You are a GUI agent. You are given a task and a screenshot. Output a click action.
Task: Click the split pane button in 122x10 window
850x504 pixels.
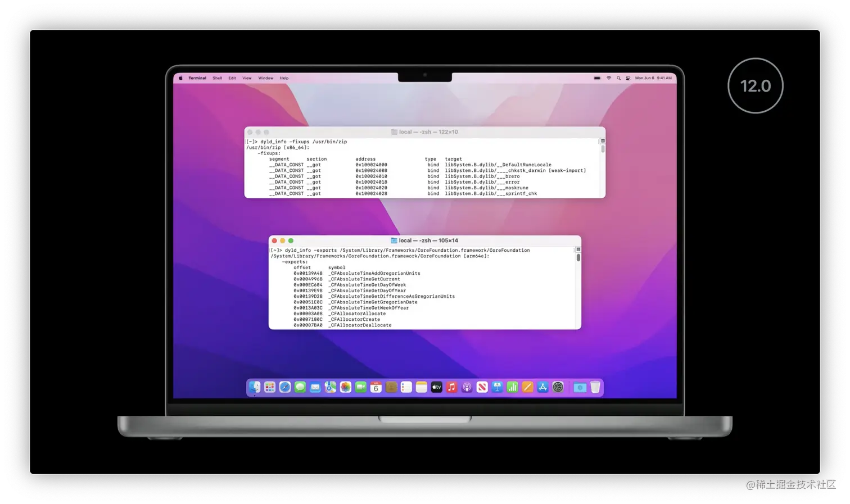603,141
